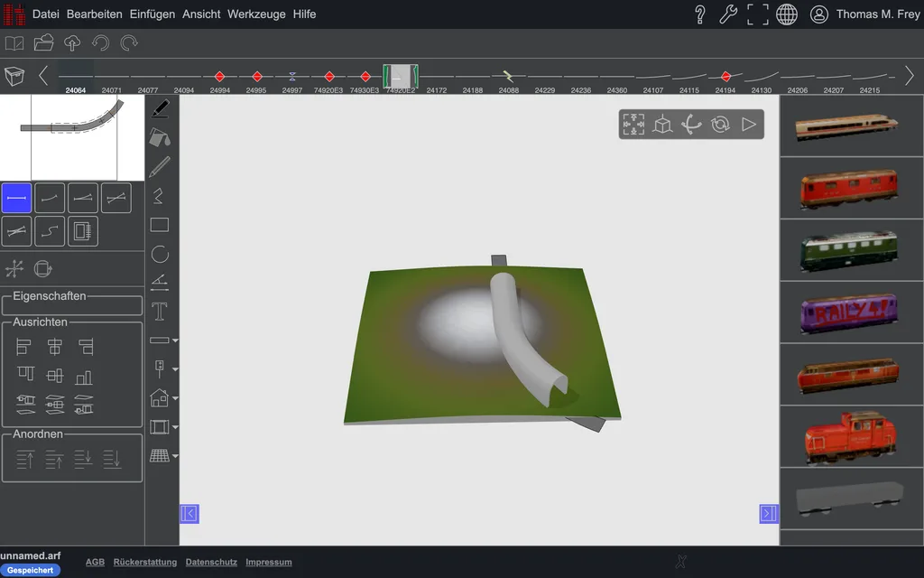924x578 pixels.
Task: Select the circle drawing tool
Action: point(160,254)
